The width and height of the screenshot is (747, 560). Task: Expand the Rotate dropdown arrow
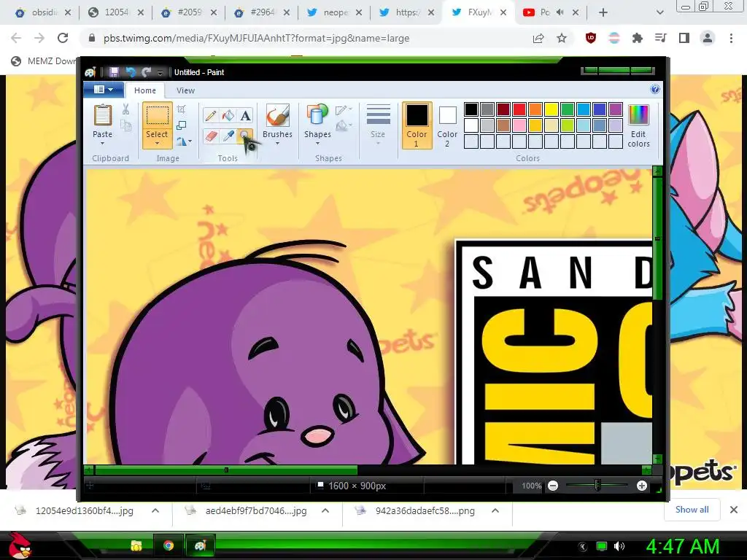pyautogui.click(x=190, y=141)
